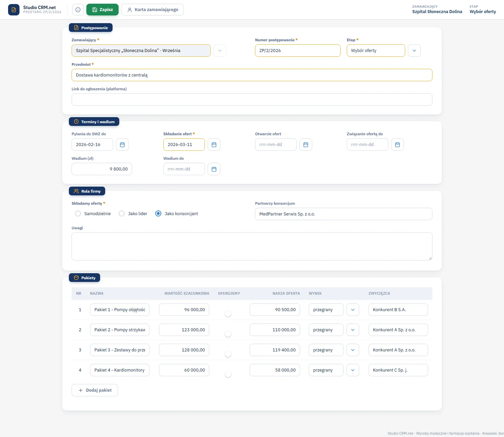Image resolution: width=504 pixels, height=437 pixels.
Task: Edit estimated value 128 000,00
Action: point(184,350)
